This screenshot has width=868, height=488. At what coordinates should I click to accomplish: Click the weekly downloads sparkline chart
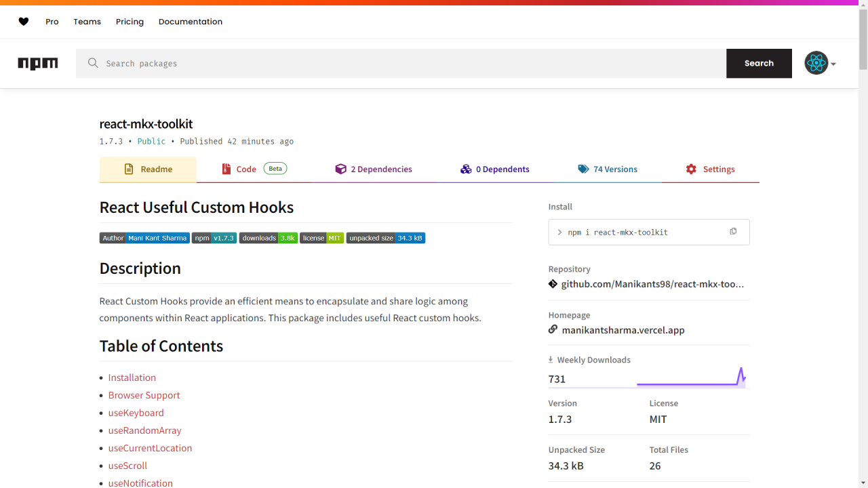pos(690,378)
